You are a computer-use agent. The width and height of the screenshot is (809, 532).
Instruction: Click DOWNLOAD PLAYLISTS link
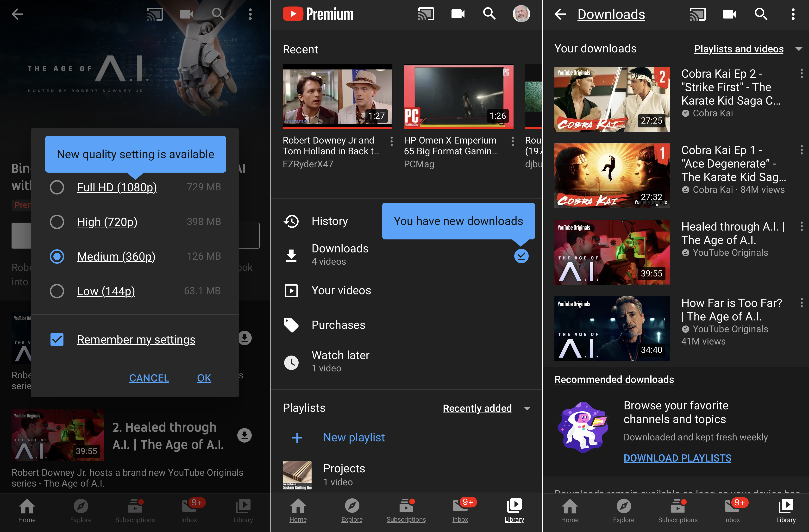click(x=677, y=458)
